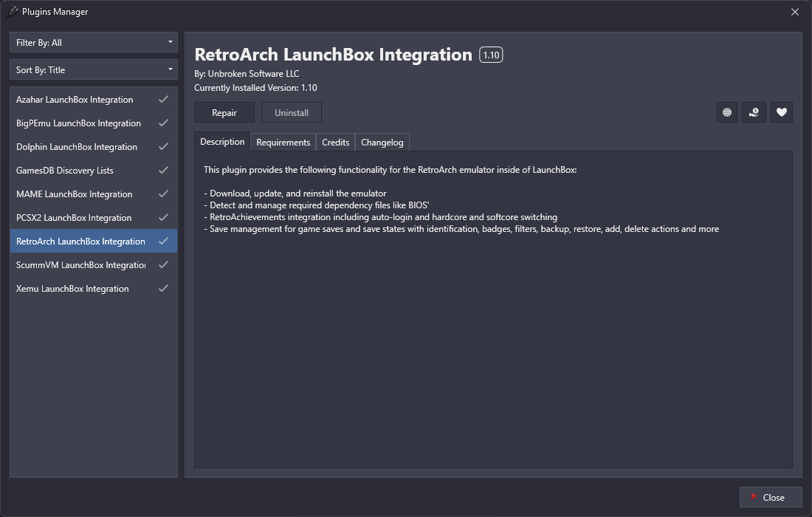Click the checkmark beside PCSX2 LaunchBox Integration

(x=163, y=218)
